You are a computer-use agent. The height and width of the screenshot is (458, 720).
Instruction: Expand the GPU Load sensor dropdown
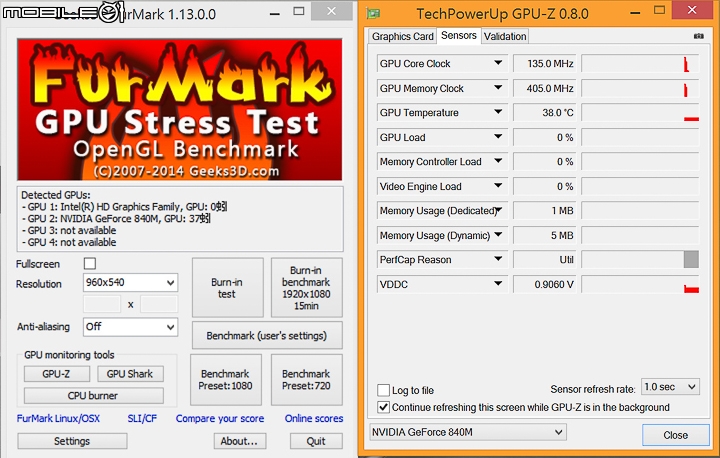click(498, 136)
